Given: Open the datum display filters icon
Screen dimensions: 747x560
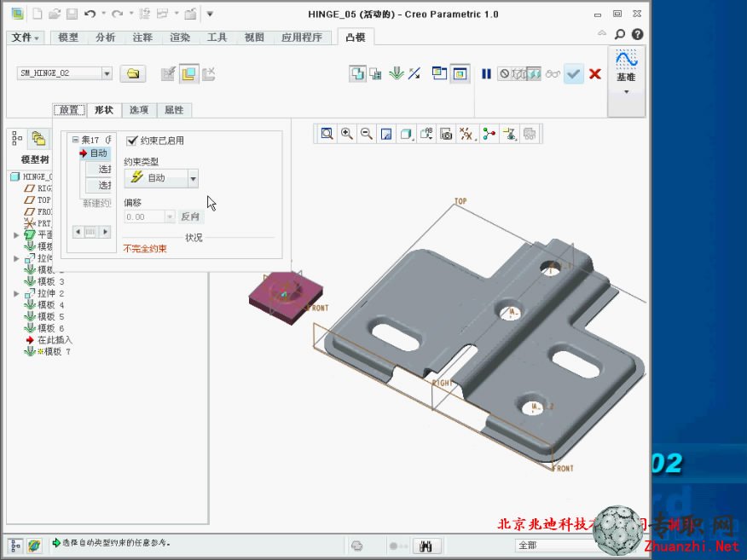Looking at the screenshot, I should click(x=466, y=134).
